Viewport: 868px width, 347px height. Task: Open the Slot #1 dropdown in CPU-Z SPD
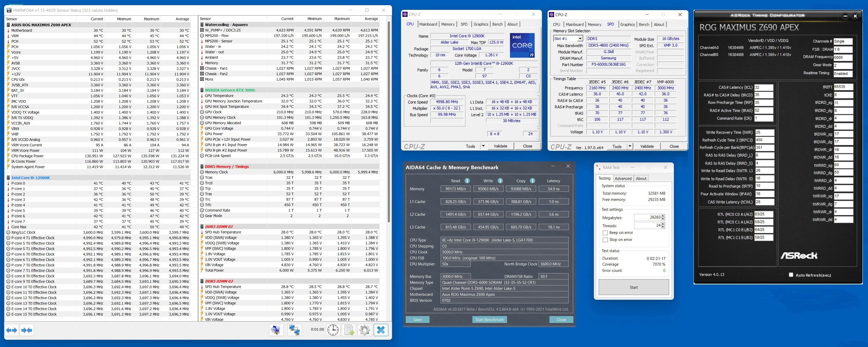tap(580, 39)
